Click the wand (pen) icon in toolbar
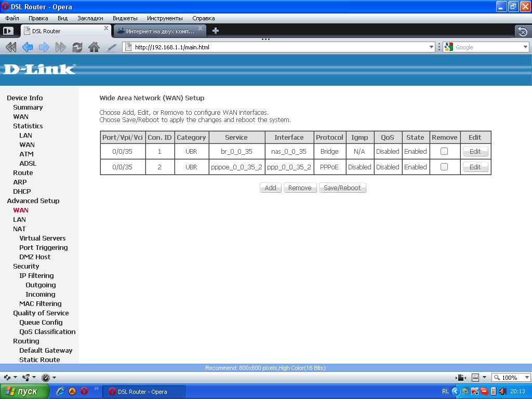532x399 pixels. (112, 47)
